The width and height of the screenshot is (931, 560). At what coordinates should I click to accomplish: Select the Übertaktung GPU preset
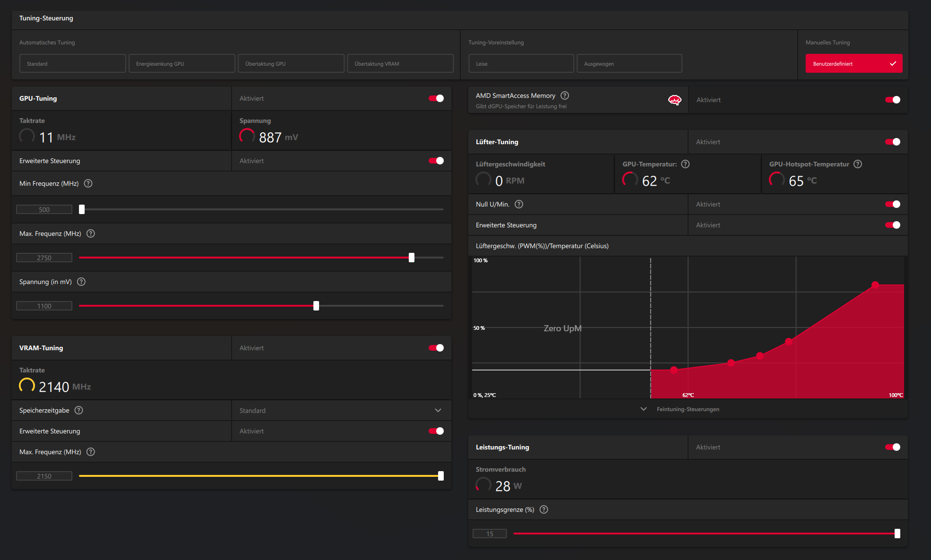[x=291, y=63]
